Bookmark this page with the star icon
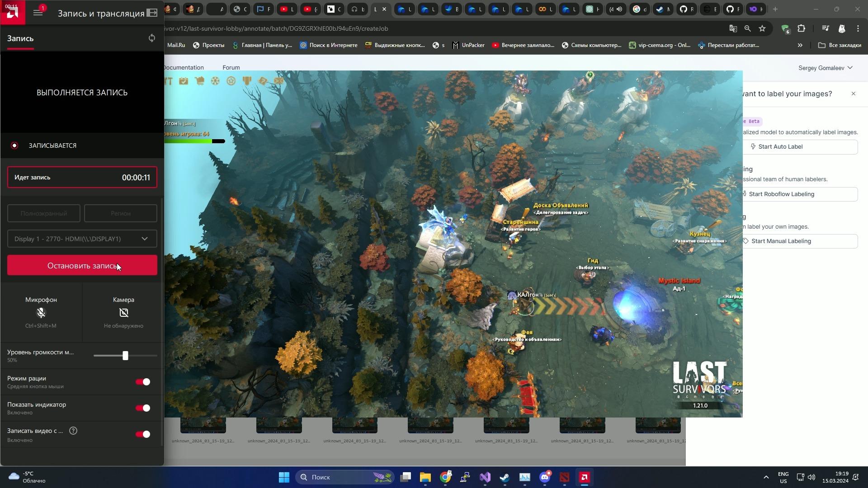This screenshot has width=868, height=488. 762,28
